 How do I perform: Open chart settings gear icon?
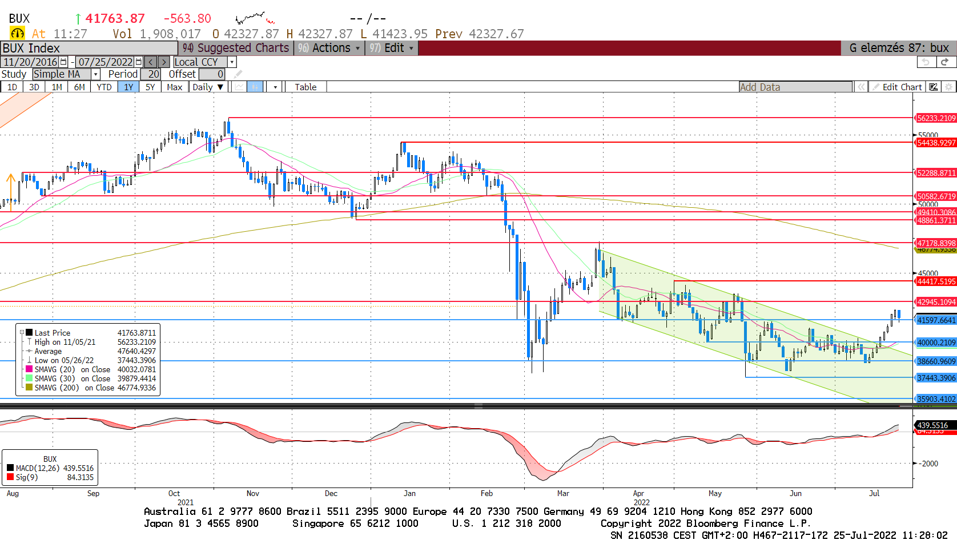948,87
